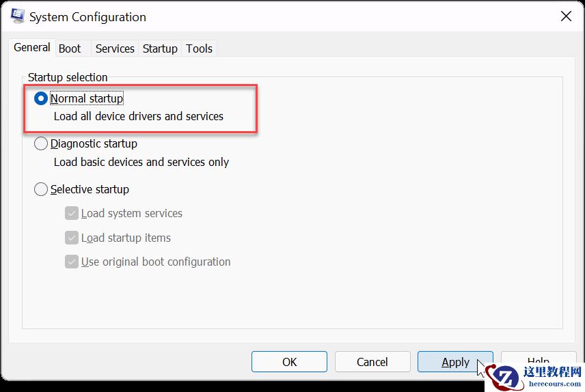Select the Startup tab
Viewport: 585px width, 392px height.
160,48
